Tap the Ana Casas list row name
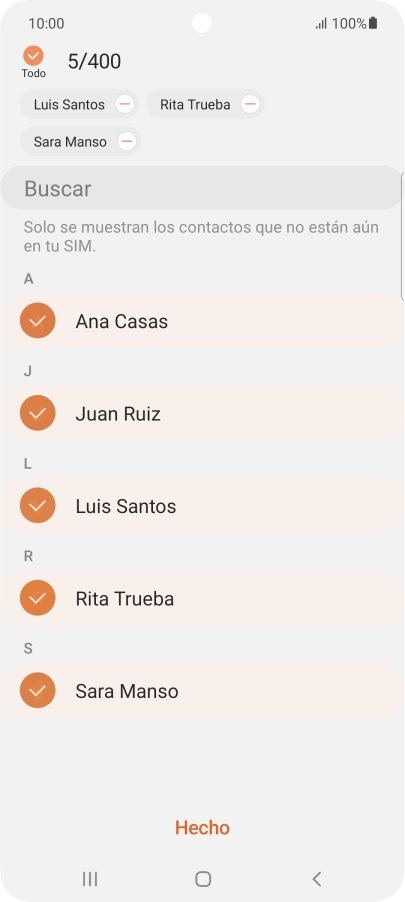 pyautogui.click(x=121, y=322)
